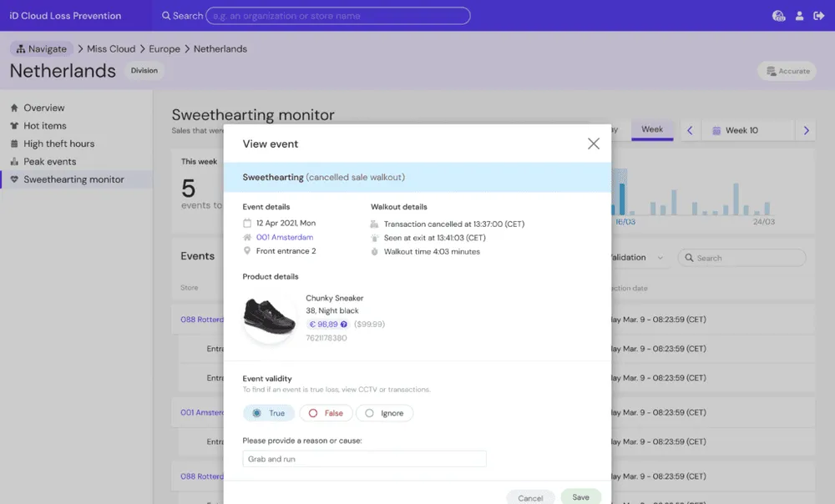Click the Transaction cancelled icon

click(374, 224)
